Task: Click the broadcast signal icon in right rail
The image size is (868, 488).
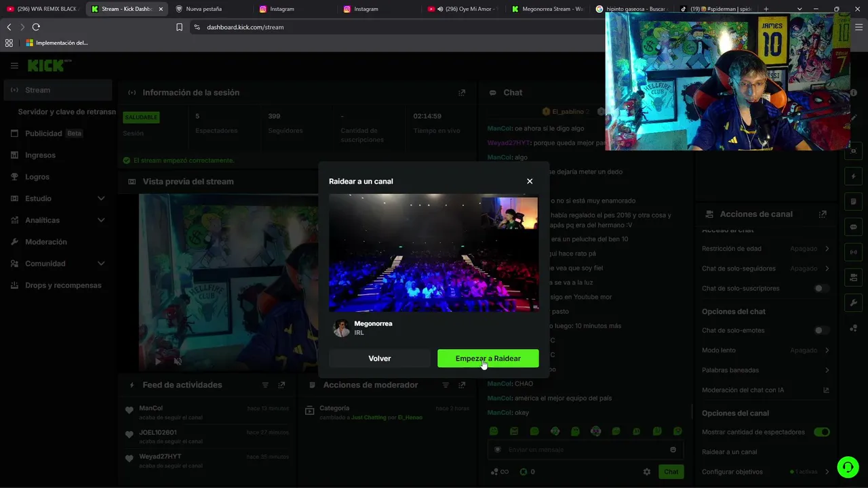Action: pos(853,252)
